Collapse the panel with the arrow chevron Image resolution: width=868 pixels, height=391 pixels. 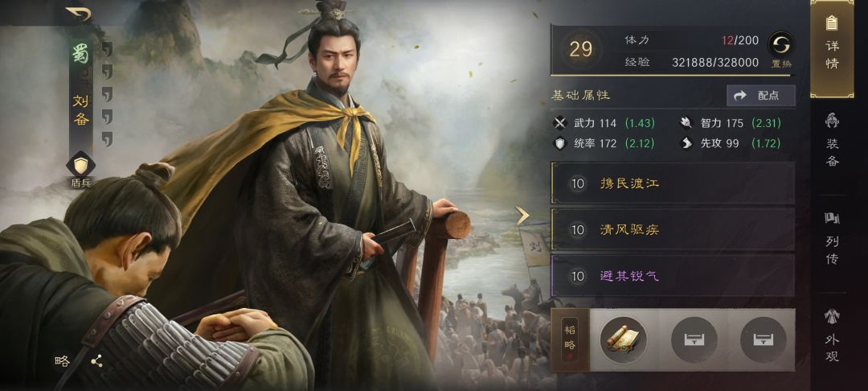pos(522,216)
